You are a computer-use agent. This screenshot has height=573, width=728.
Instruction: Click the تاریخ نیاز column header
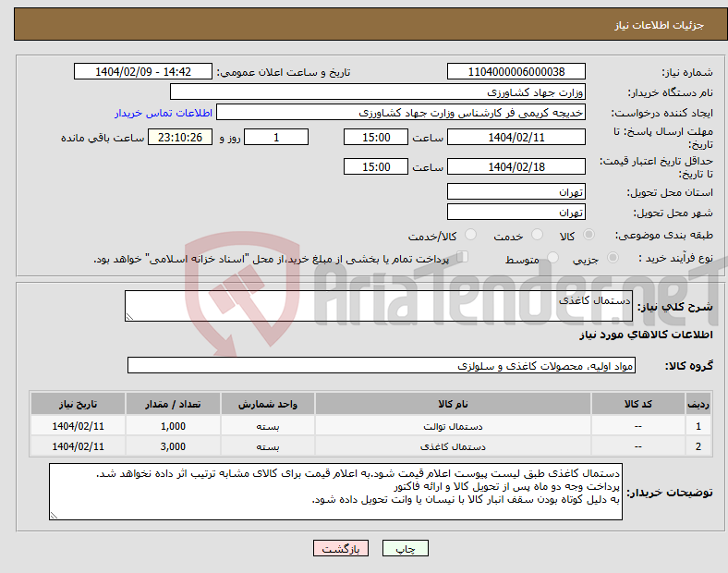click(78, 404)
